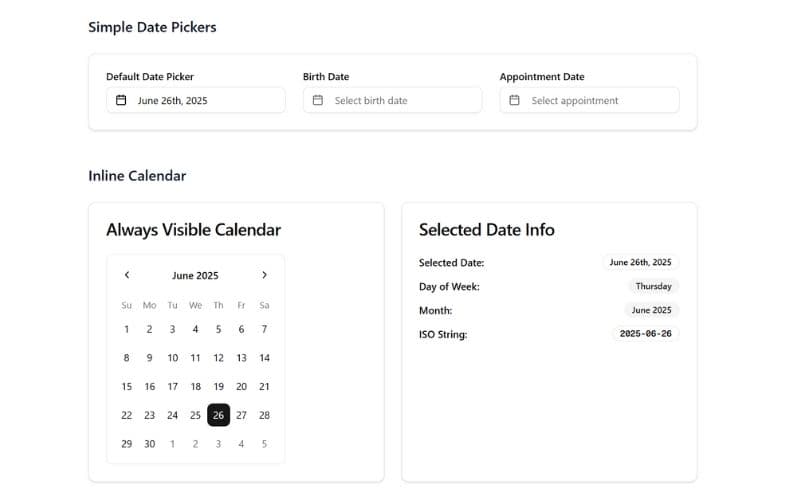The width and height of the screenshot is (800, 500).
Task: Select July 5 in trailing days
Action: (x=264, y=443)
